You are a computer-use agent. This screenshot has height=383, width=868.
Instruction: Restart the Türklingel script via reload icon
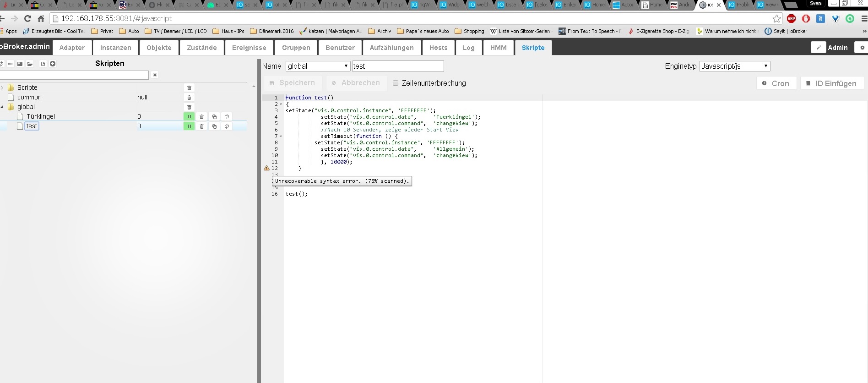point(227,117)
